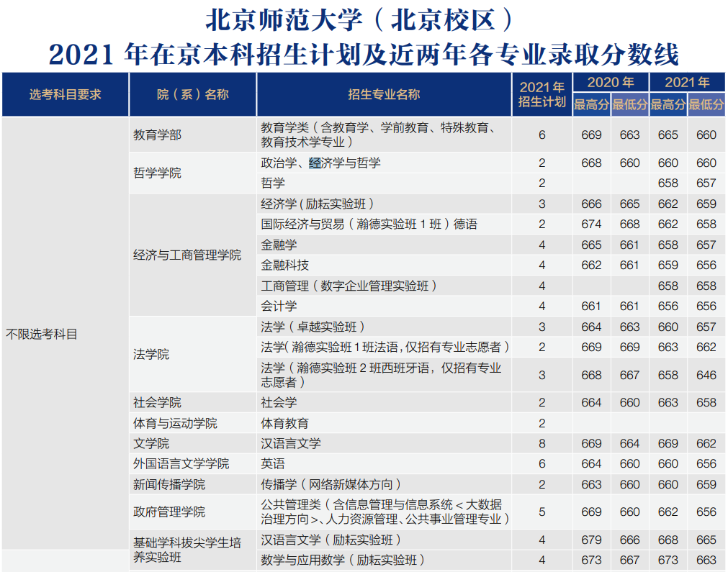Click the 哲学学院 department cell
Viewport: 728px width, 572px height.
coord(157,173)
